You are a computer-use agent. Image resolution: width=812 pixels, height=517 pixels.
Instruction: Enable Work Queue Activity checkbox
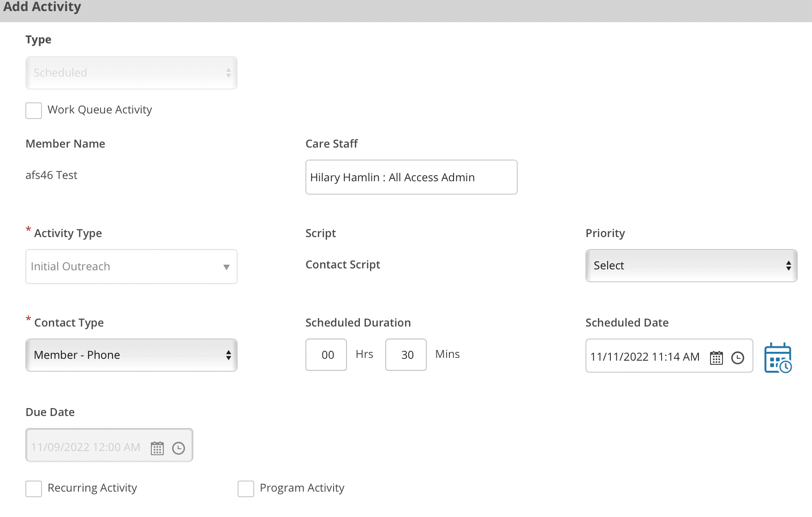coord(34,111)
